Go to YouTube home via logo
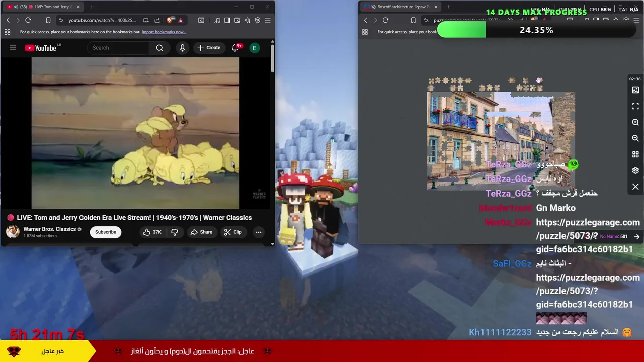Screen dimensions: 644x362 coord(41,48)
